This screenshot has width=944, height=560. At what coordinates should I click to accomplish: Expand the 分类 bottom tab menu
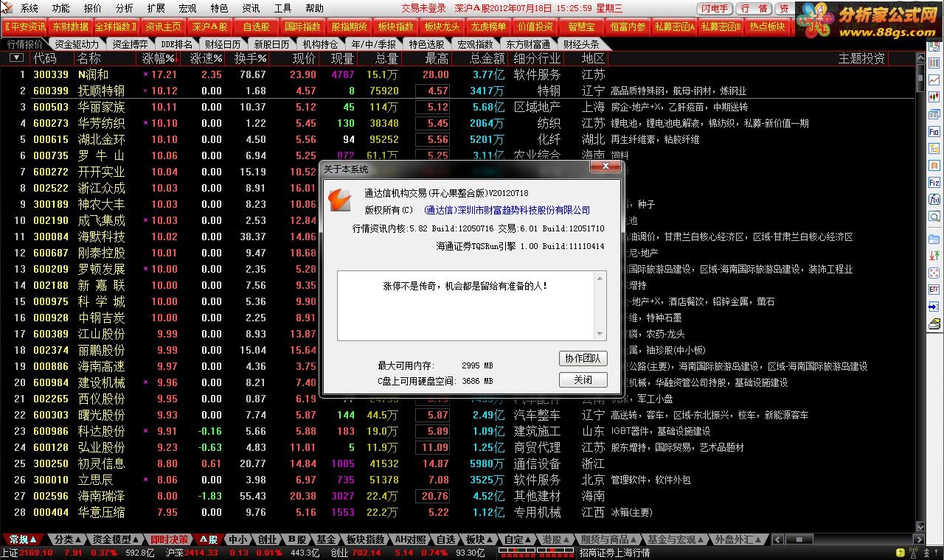pyautogui.click(x=67, y=539)
